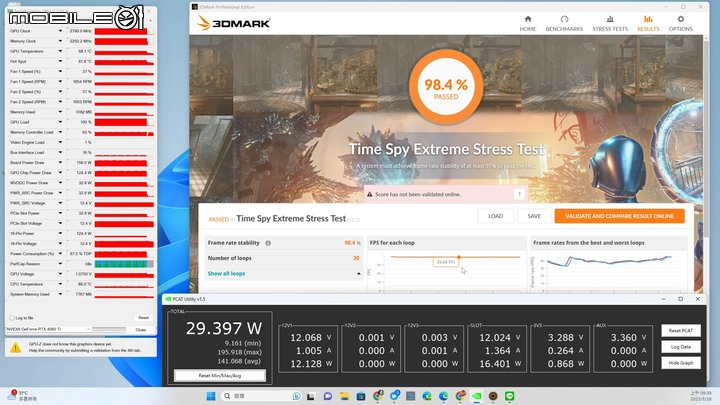Open the PerfCap Reason dropdown

pos(60,264)
